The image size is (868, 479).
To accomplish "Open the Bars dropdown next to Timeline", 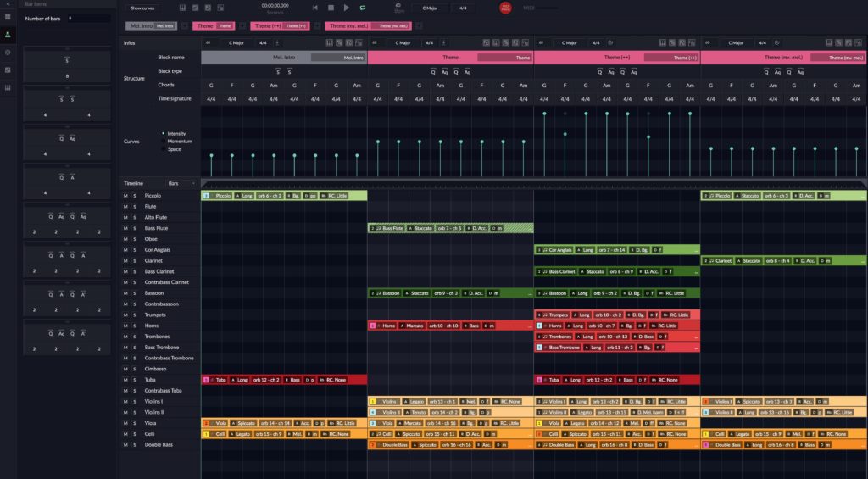I will (181, 183).
